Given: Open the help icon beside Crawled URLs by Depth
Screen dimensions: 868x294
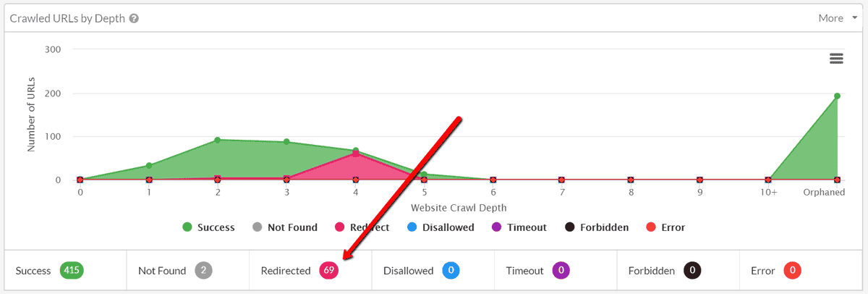Looking at the screenshot, I should click(x=134, y=18).
